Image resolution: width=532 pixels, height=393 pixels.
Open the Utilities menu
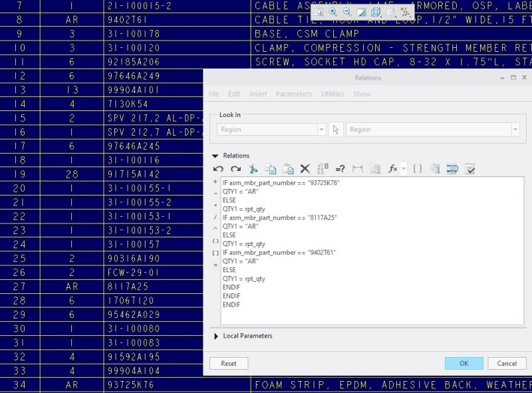[x=332, y=94]
